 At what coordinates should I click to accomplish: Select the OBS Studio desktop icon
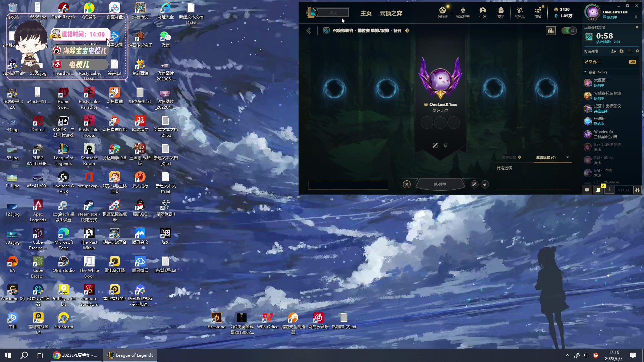point(64,265)
